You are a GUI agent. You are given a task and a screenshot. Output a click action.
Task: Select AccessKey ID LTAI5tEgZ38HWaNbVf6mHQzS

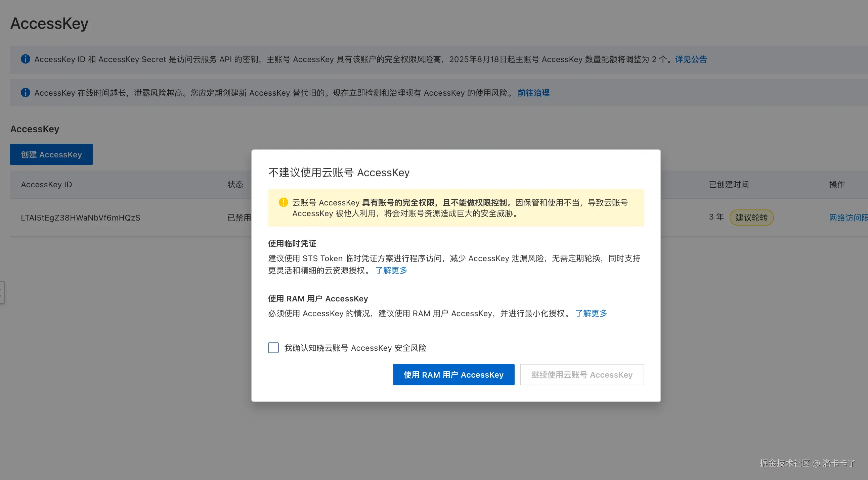(x=81, y=218)
